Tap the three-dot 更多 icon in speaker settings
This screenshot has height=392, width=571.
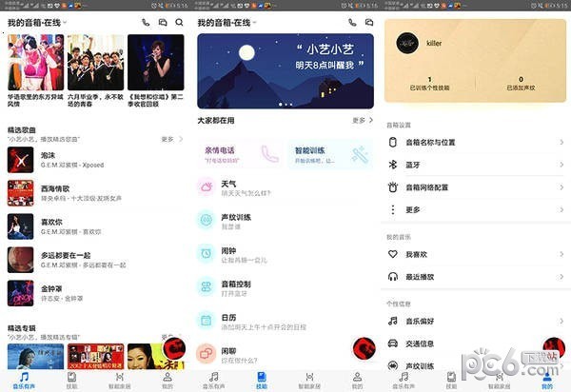coord(392,209)
